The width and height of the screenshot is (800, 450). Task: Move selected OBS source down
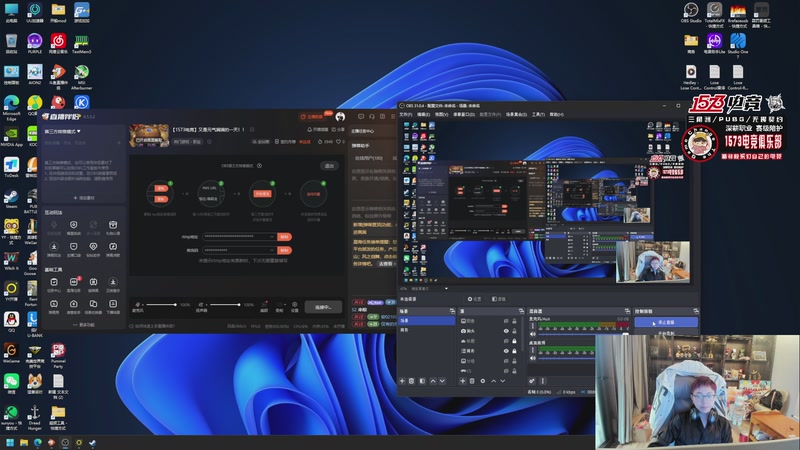coord(503,381)
